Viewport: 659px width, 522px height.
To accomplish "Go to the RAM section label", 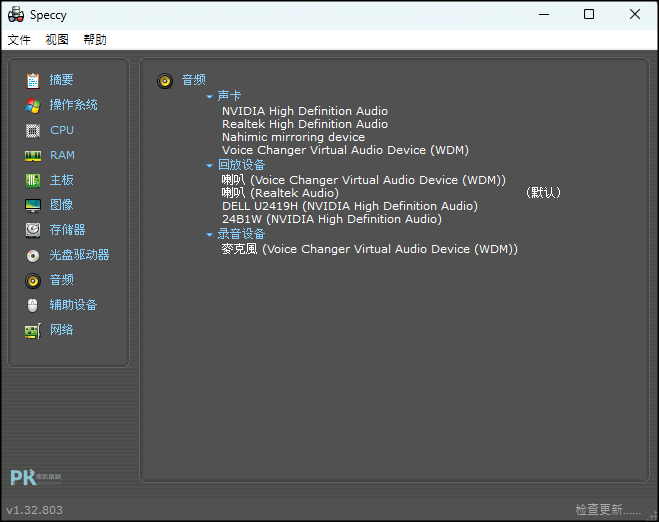I will 62,155.
